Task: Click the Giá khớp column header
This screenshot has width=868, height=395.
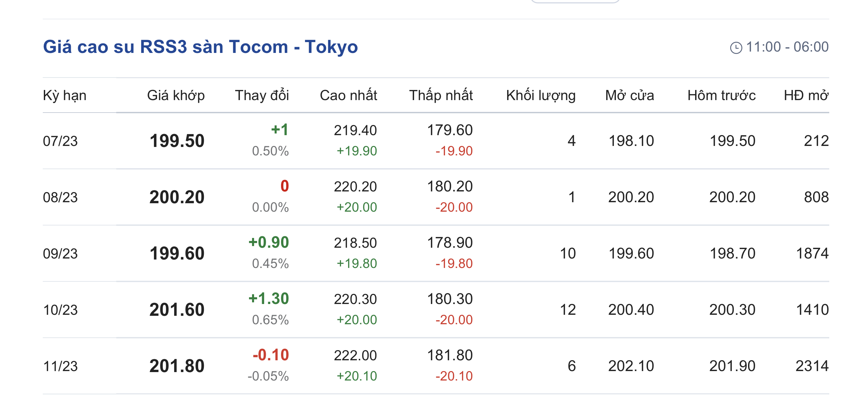Action: (x=176, y=95)
